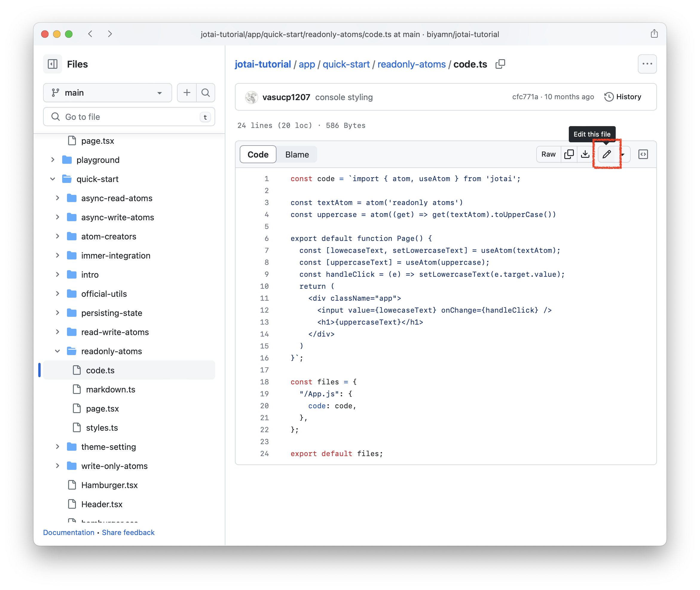Collapse the Files side panel
The width and height of the screenshot is (700, 590).
point(53,64)
